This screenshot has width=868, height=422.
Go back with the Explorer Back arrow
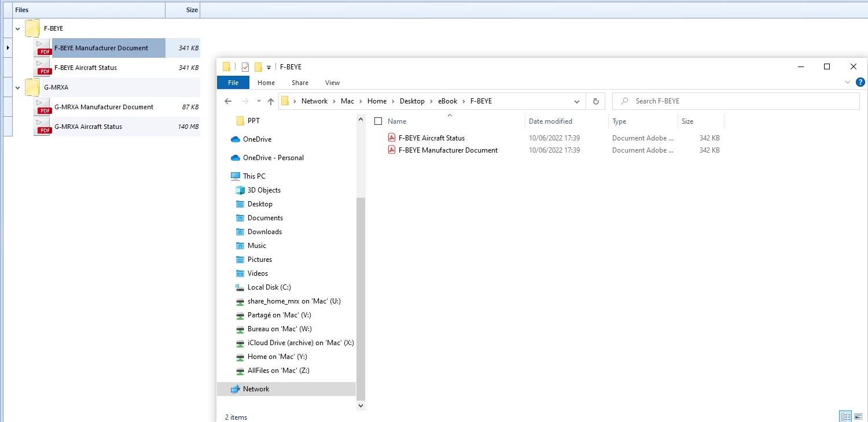228,101
